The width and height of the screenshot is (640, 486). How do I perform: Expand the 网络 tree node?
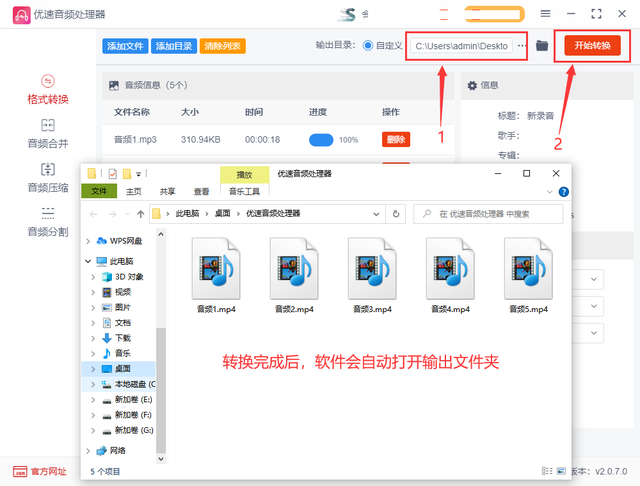pyautogui.click(x=88, y=450)
